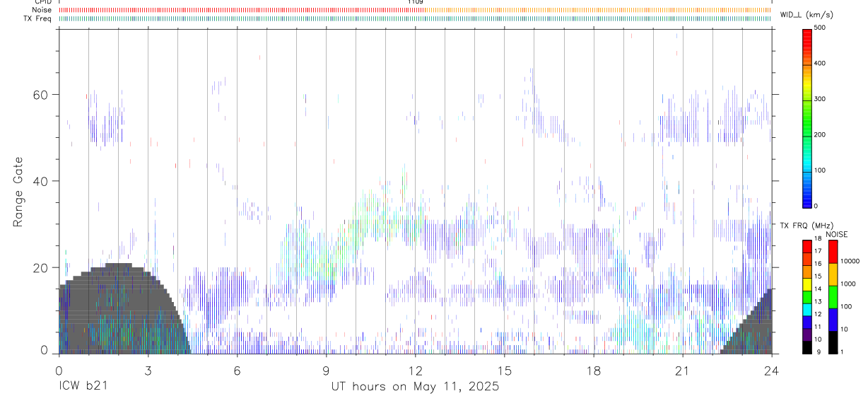Click the "Noise" row label at top left

click(x=42, y=10)
